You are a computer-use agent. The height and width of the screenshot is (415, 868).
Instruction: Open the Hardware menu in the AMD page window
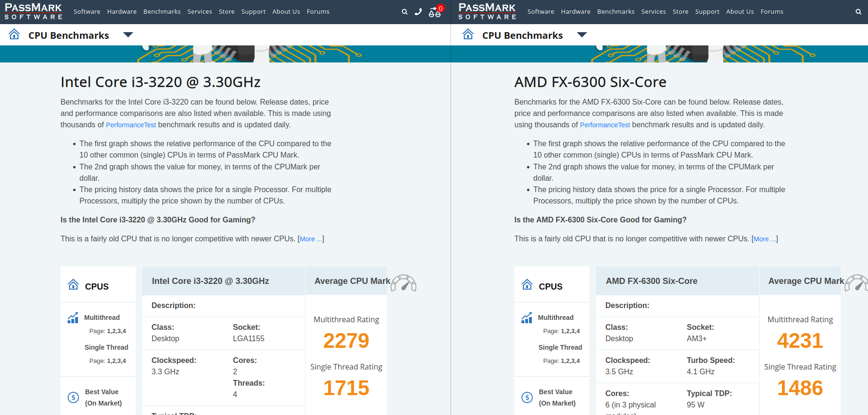tap(576, 12)
